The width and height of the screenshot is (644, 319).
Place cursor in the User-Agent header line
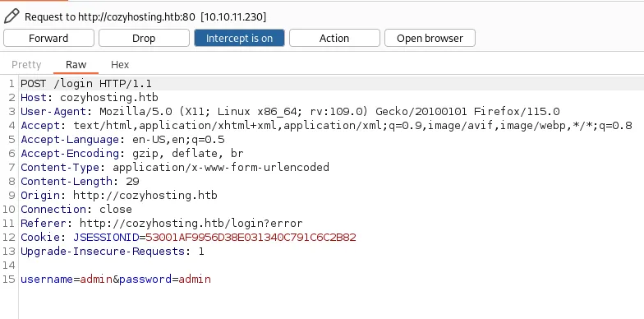coord(290,112)
